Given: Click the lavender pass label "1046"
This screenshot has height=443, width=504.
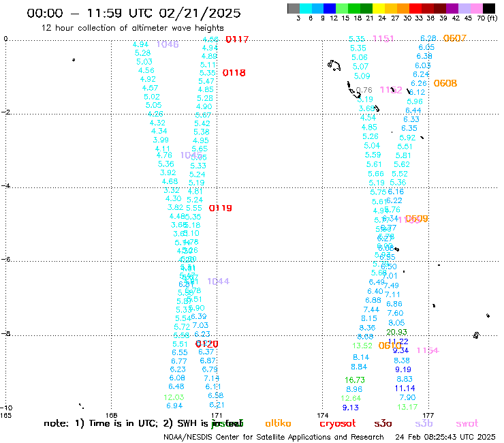Looking at the screenshot, I should click(x=168, y=44).
